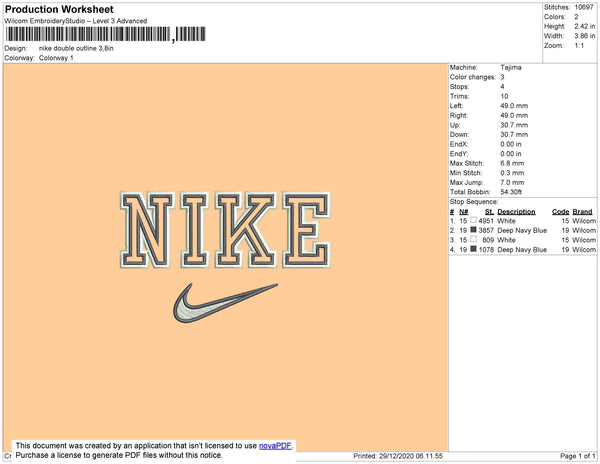Click the 'Wilcom EmbroideryStudio – Level 3 Advanced' text

(76, 21)
